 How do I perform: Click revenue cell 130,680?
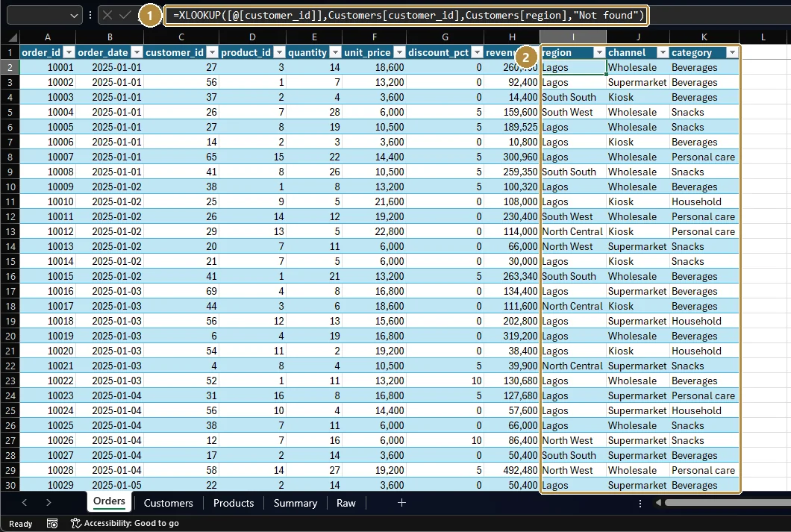511,381
